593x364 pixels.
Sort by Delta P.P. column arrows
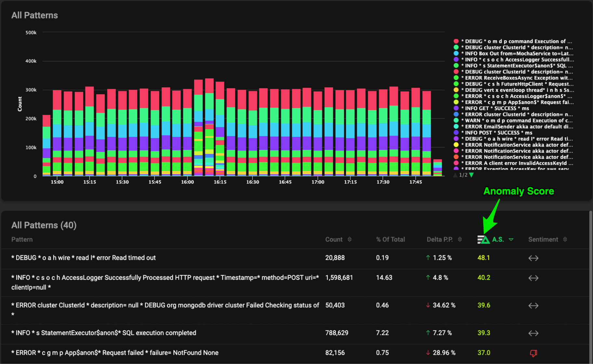tap(460, 240)
